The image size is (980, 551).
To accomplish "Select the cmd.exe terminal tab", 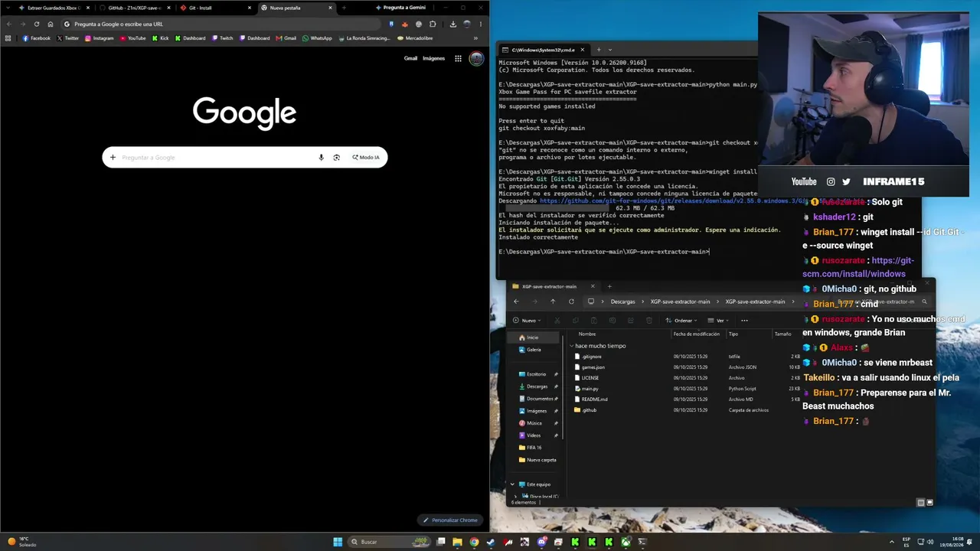I will pyautogui.click(x=544, y=50).
